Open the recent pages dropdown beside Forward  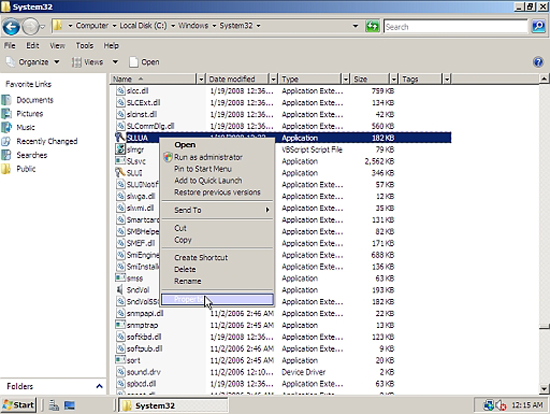pos(43,27)
